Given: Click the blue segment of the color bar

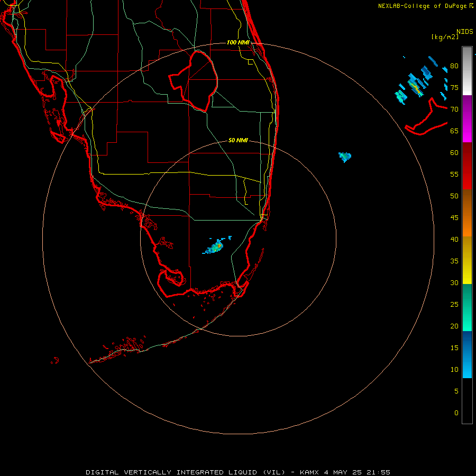Looking at the screenshot, I should 467,354.
